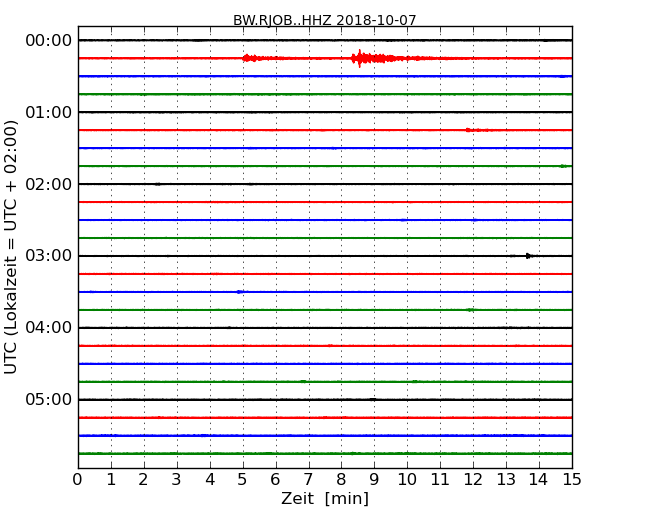This screenshot has height=520, width=650.
Task: Click x-axis tick label 13
Action: (x=506, y=479)
